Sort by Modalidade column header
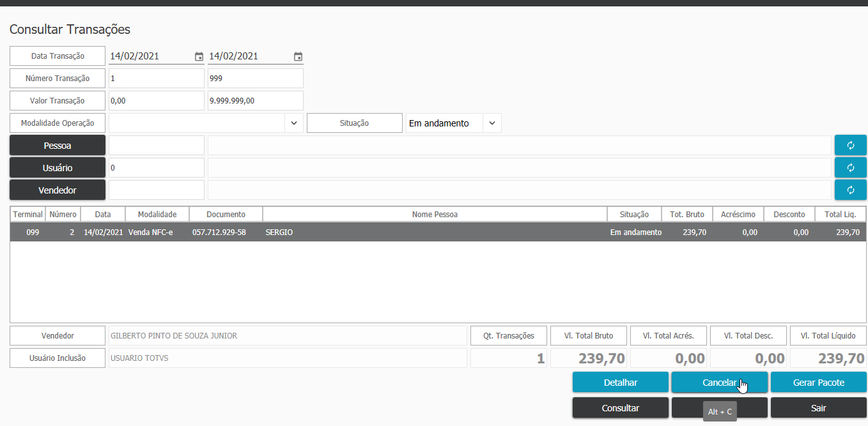868x426 pixels. pos(157,214)
